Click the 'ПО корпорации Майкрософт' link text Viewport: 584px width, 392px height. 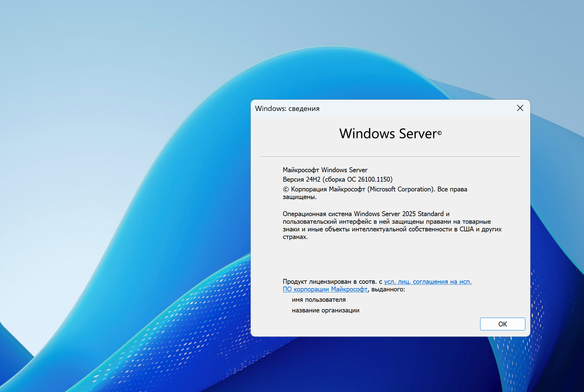pos(325,289)
